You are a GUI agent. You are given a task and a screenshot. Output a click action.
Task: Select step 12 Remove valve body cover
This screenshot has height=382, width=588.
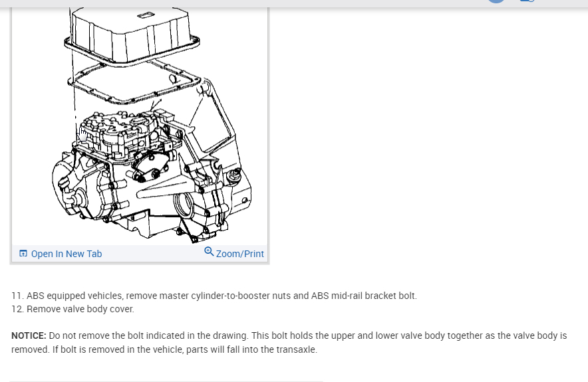[73, 310]
